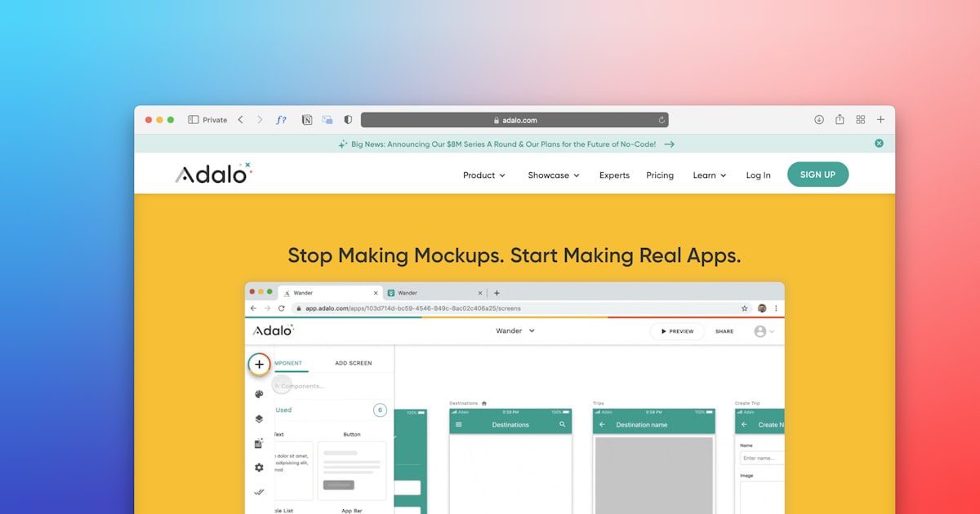Click the Private label in Safari toolbar
This screenshot has width=980, height=514.
coord(215,120)
